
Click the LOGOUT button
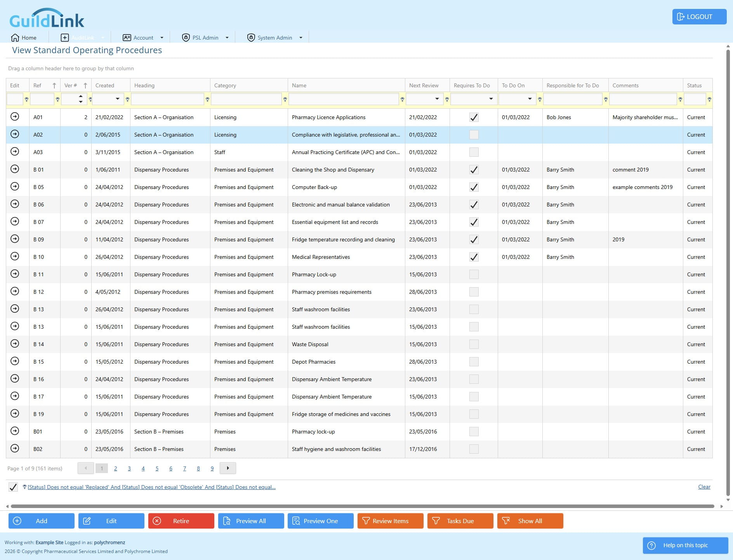tap(699, 17)
